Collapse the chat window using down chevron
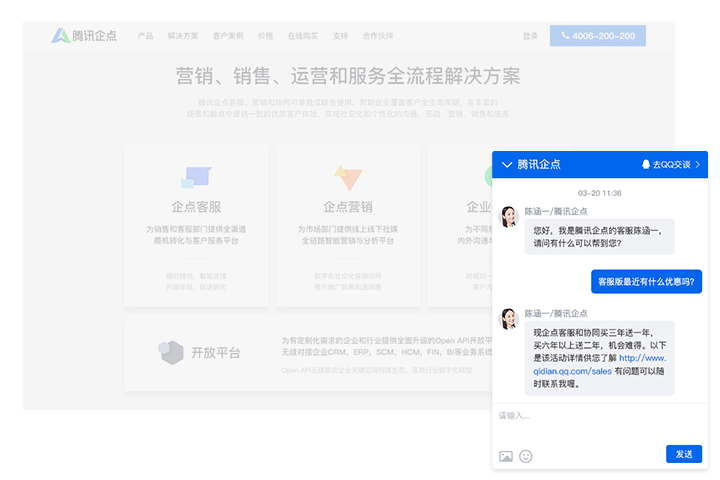 [x=506, y=164]
